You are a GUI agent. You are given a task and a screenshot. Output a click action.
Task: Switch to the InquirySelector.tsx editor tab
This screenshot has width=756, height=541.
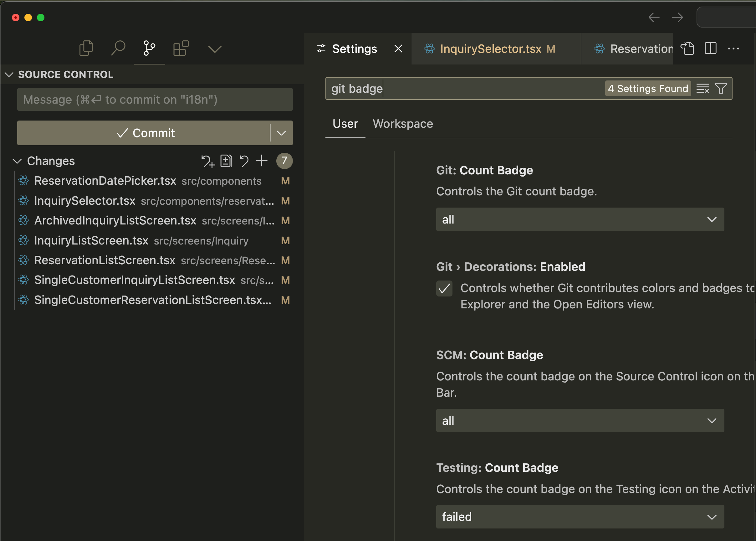tap(490, 49)
